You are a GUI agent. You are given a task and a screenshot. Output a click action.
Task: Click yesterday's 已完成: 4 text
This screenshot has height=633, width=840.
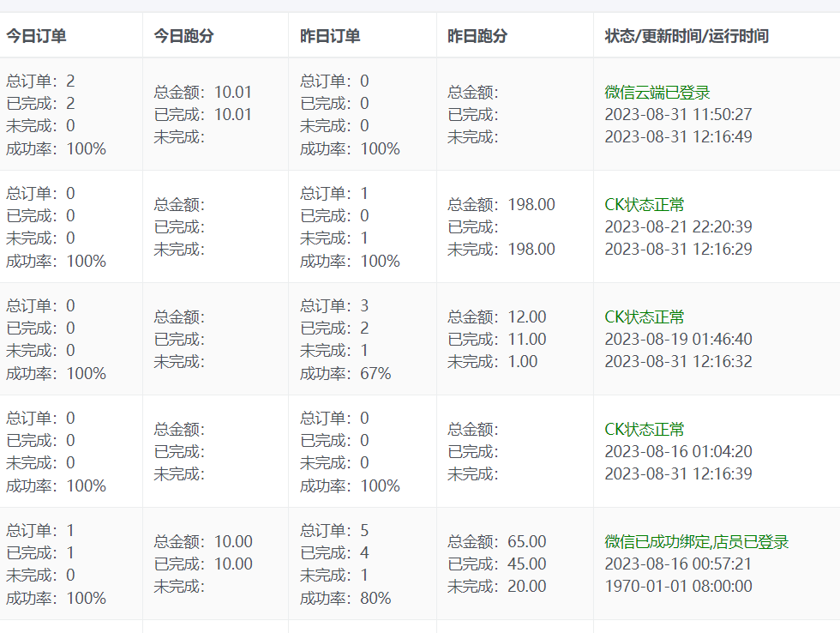[335, 553]
